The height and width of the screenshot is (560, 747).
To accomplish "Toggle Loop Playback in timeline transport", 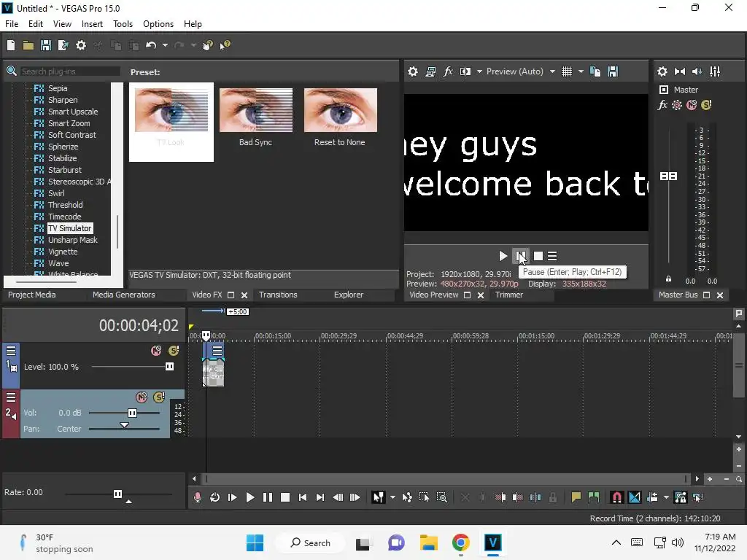I will pyautogui.click(x=215, y=497).
